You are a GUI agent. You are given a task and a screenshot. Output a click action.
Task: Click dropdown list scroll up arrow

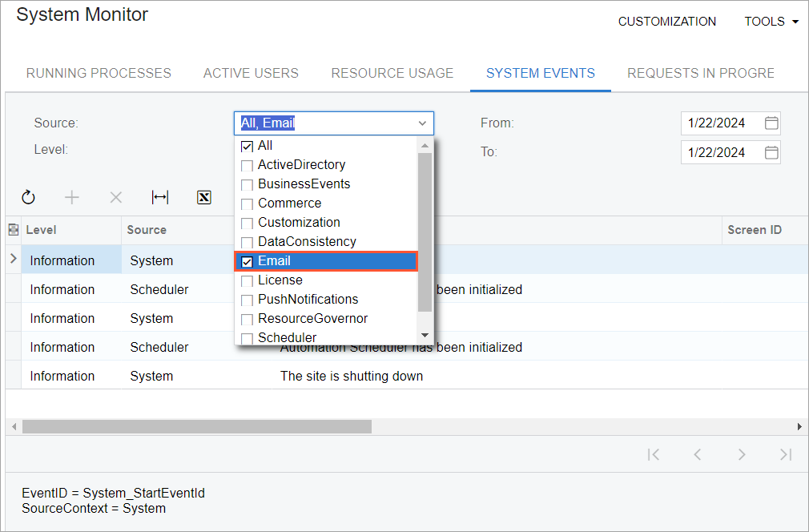[425, 146]
